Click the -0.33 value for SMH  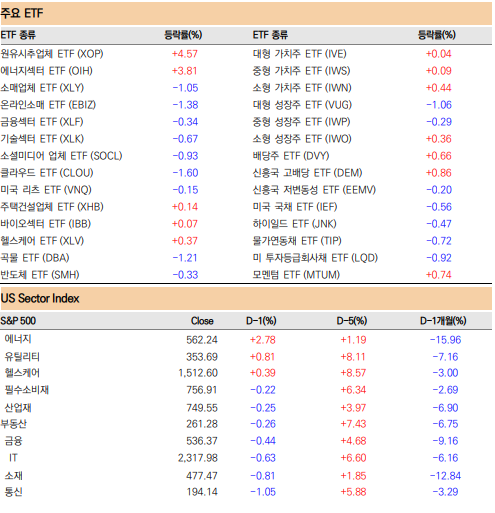tap(185, 275)
